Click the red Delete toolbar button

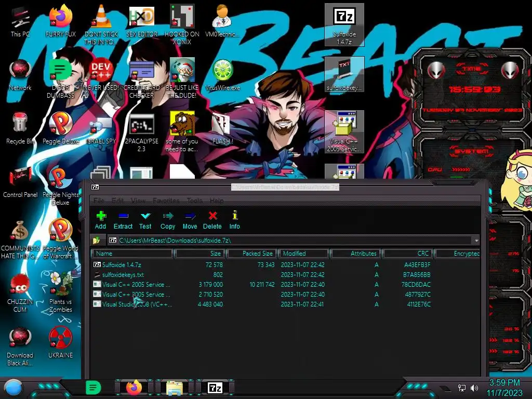coord(212,220)
